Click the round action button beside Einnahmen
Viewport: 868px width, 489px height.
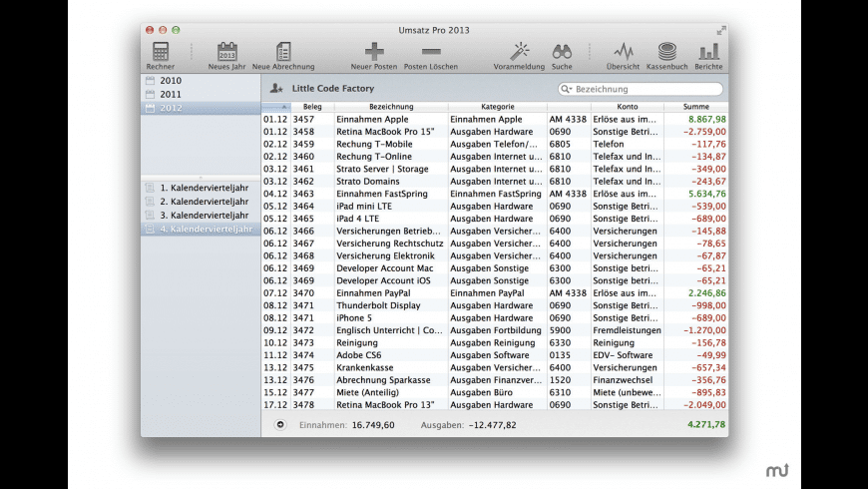pyautogui.click(x=280, y=425)
